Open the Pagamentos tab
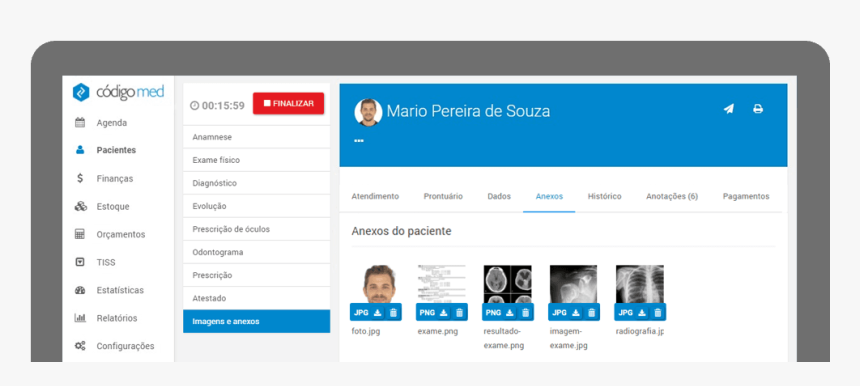The width and height of the screenshot is (860, 386). 746,196
